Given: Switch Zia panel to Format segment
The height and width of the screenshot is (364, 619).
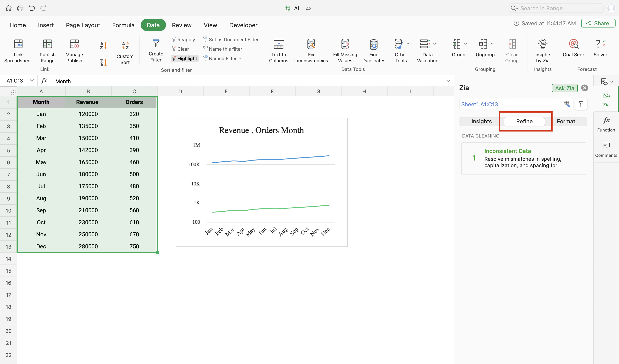Looking at the screenshot, I should (x=566, y=121).
